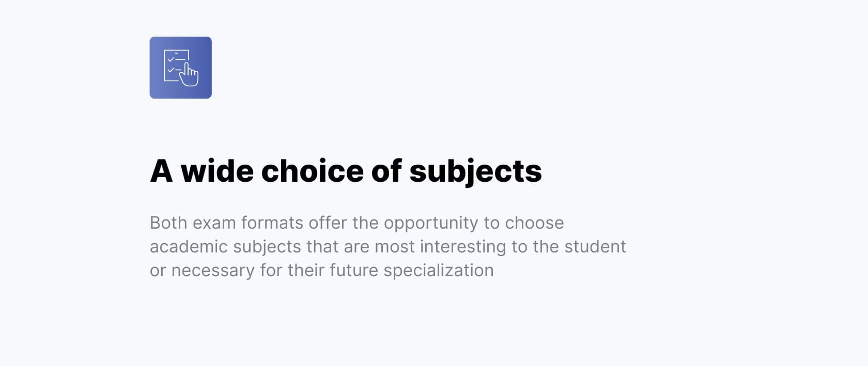Click the paragraph line starting "or necessary"
Screen dimensions: 868x366
(321, 270)
